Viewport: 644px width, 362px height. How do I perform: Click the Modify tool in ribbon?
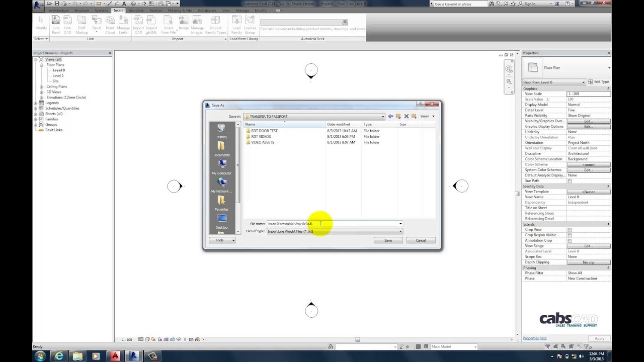coord(41,23)
